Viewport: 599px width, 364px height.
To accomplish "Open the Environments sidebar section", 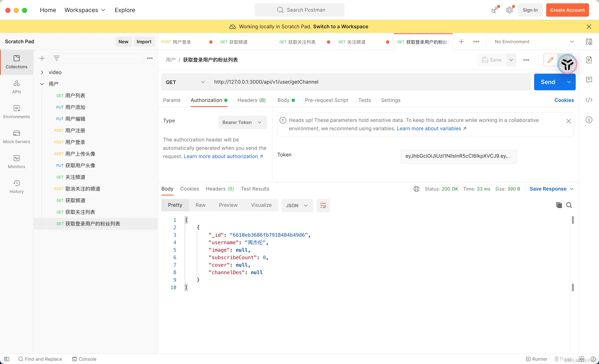I will (16, 112).
